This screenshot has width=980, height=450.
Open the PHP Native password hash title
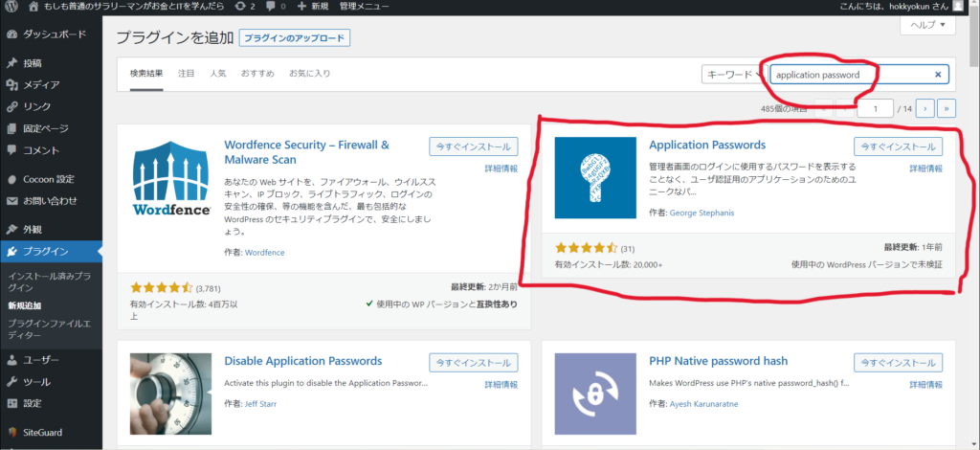718,361
